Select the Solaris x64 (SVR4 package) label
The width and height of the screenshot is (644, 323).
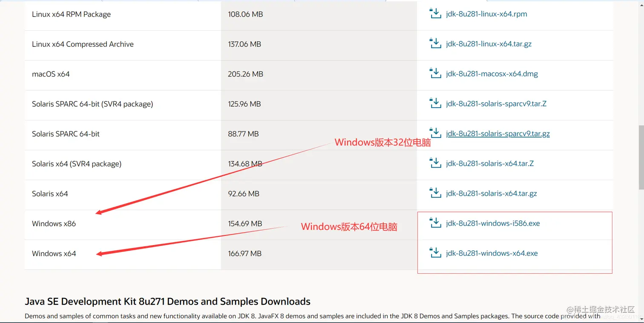tap(77, 164)
